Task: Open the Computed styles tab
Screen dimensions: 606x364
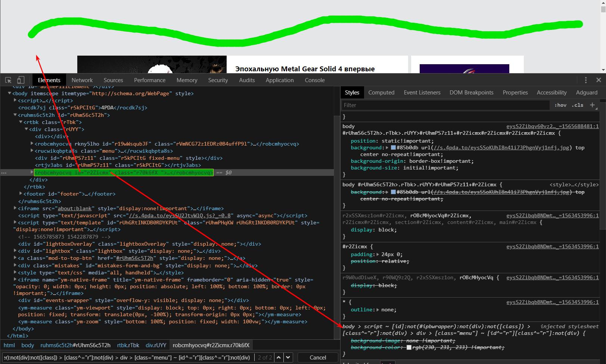Action: [x=381, y=92]
